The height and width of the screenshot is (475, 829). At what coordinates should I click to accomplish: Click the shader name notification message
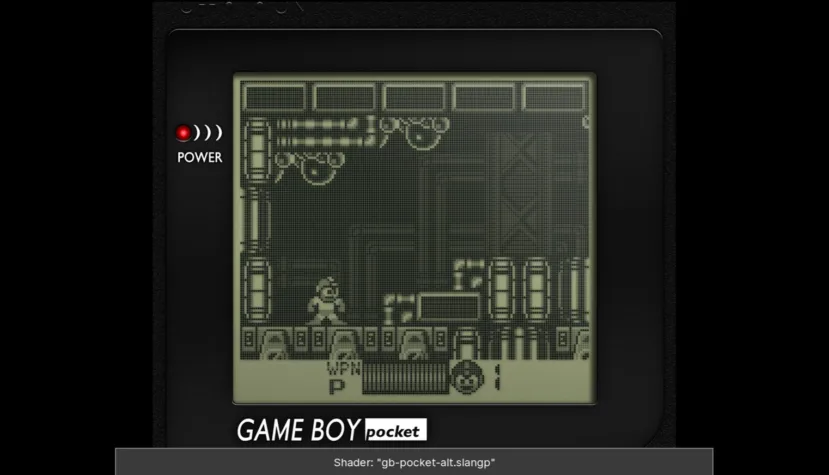click(x=414, y=462)
